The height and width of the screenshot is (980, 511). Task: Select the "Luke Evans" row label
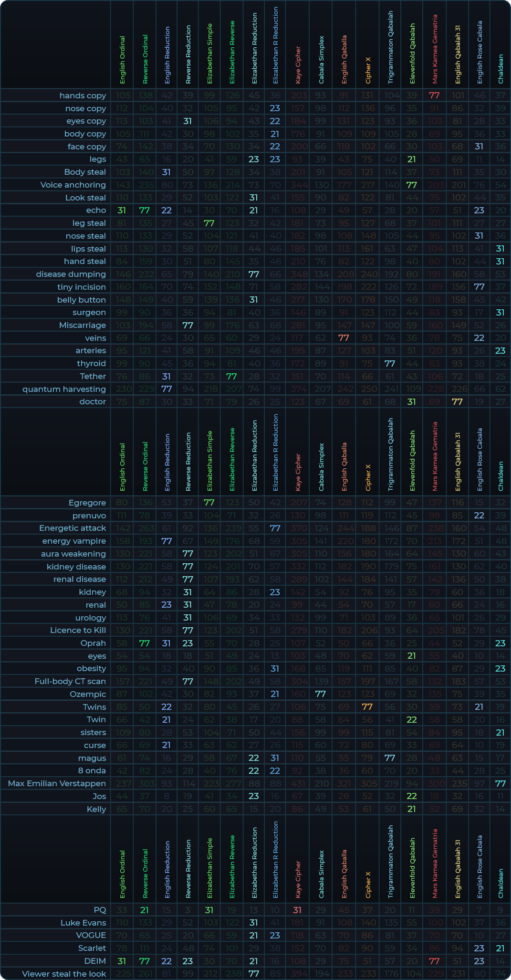(x=83, y=923)
